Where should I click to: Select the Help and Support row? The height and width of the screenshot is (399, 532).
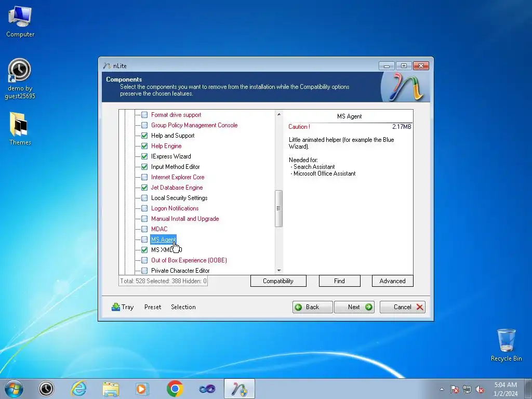[172, 136]
